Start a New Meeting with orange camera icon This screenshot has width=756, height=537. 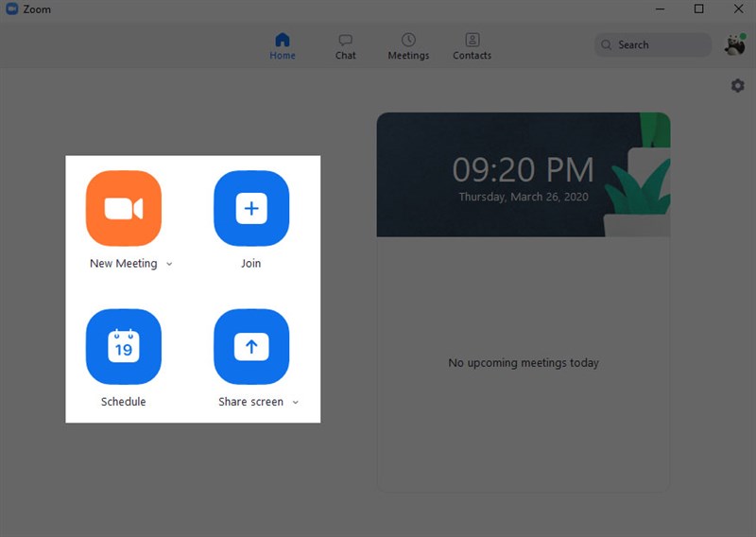[124, 208]
